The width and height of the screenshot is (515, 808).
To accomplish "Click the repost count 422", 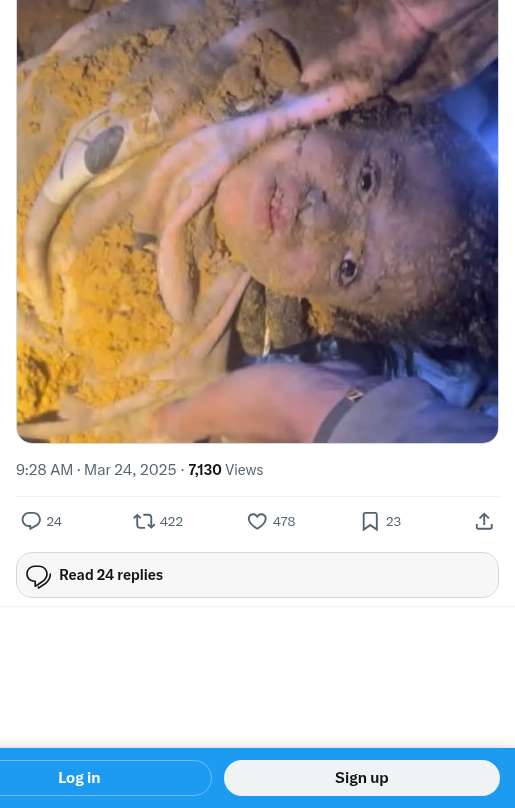I will 171,521.
